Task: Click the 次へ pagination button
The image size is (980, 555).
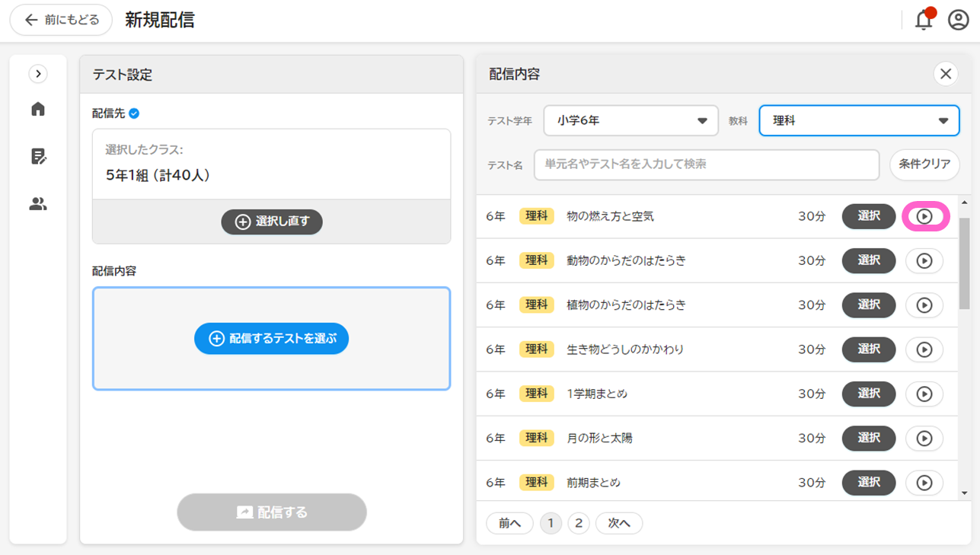Action: (x=619, y=523)
